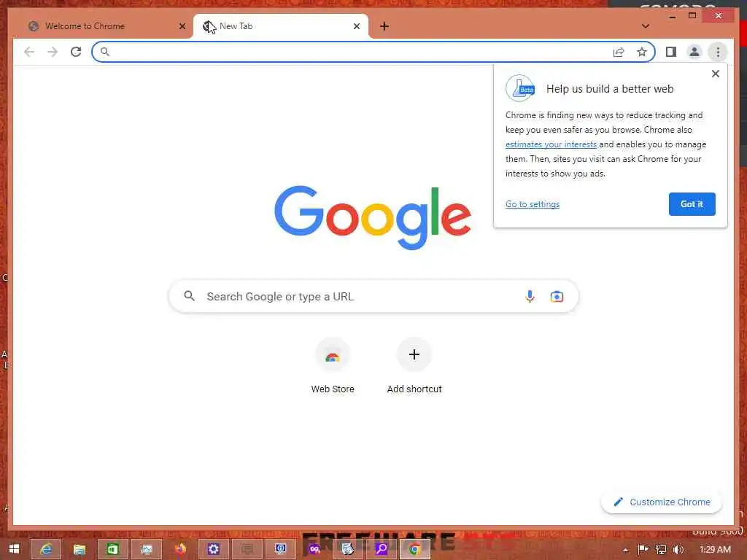Open the profile avatar menu
This screenshot has height=560, width=747.
pyautogui.click(x=694, y=52)
